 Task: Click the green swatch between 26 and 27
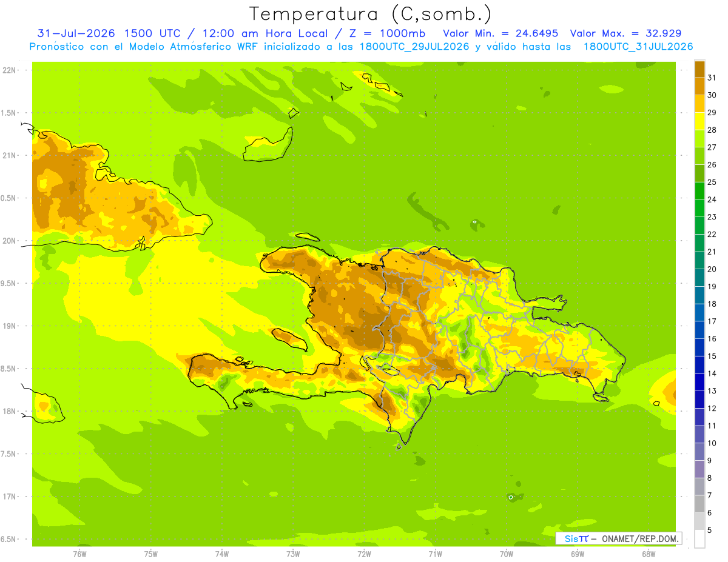699,156
